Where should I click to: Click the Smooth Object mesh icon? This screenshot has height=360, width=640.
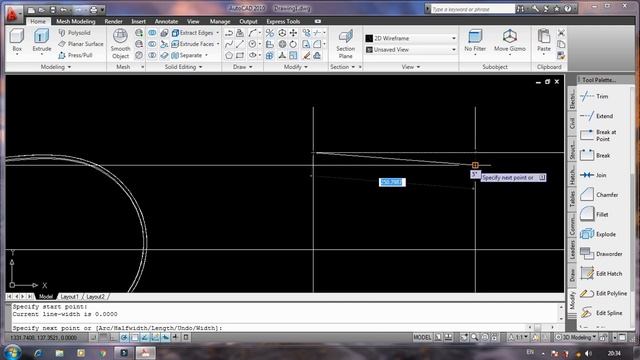point(120,36)
